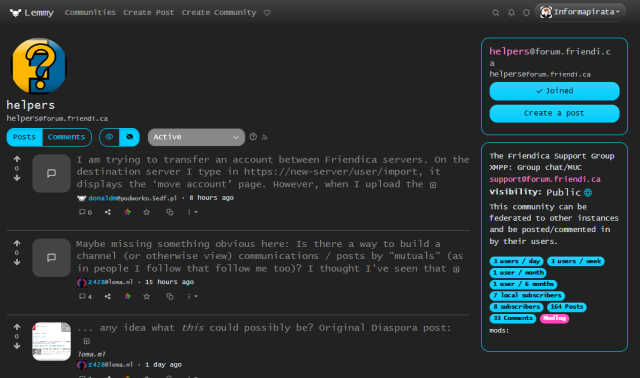Open the loma.ml source link
Viewport: 640px width, 378px height.
[91, 354]
